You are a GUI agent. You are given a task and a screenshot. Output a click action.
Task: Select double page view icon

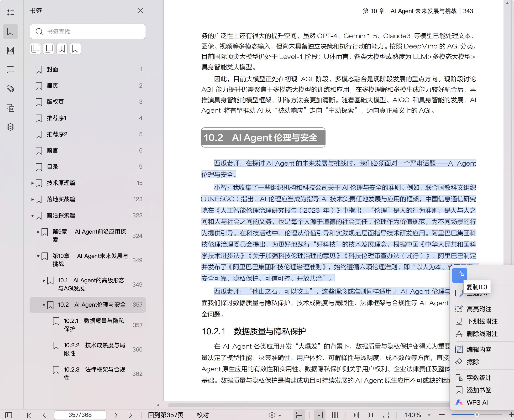pyautogui.click(x=335, y=415)
